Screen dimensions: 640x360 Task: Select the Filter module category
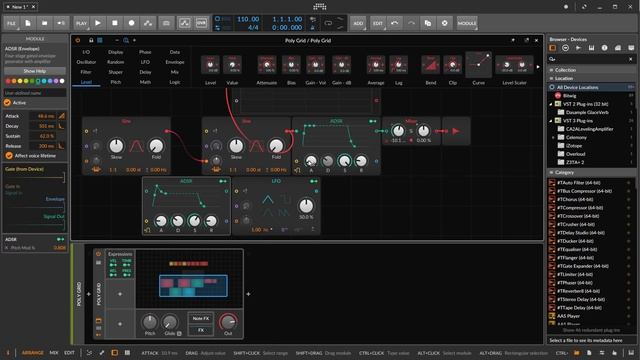86,72
